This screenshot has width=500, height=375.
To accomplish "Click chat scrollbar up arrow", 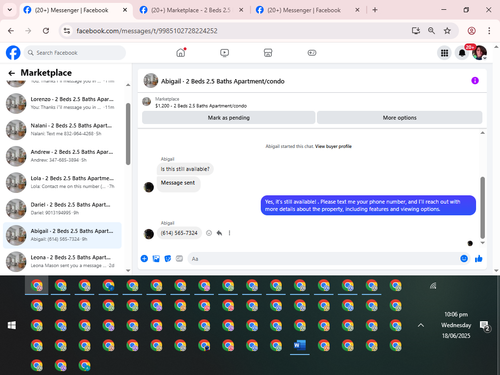I will pos(482,133).
